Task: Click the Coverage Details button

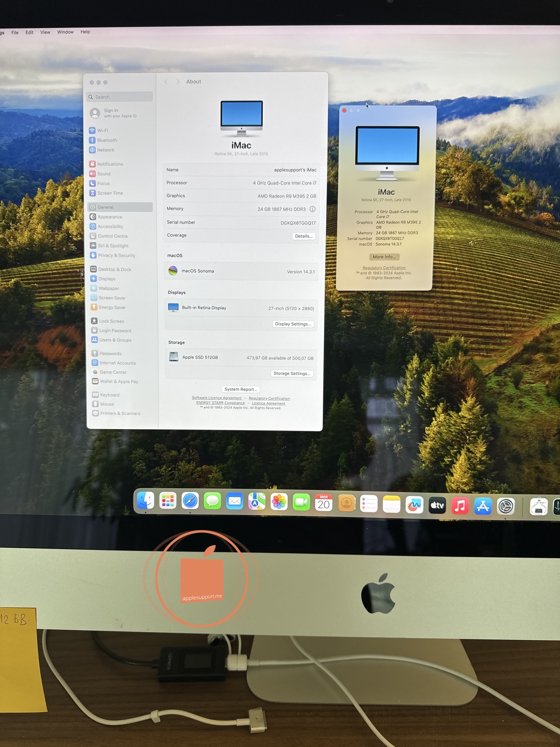Action: [x=304, y=236]
